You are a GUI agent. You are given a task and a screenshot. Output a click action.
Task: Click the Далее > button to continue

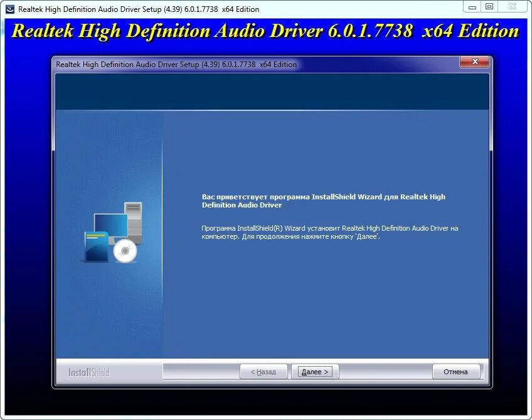point(315,372)
